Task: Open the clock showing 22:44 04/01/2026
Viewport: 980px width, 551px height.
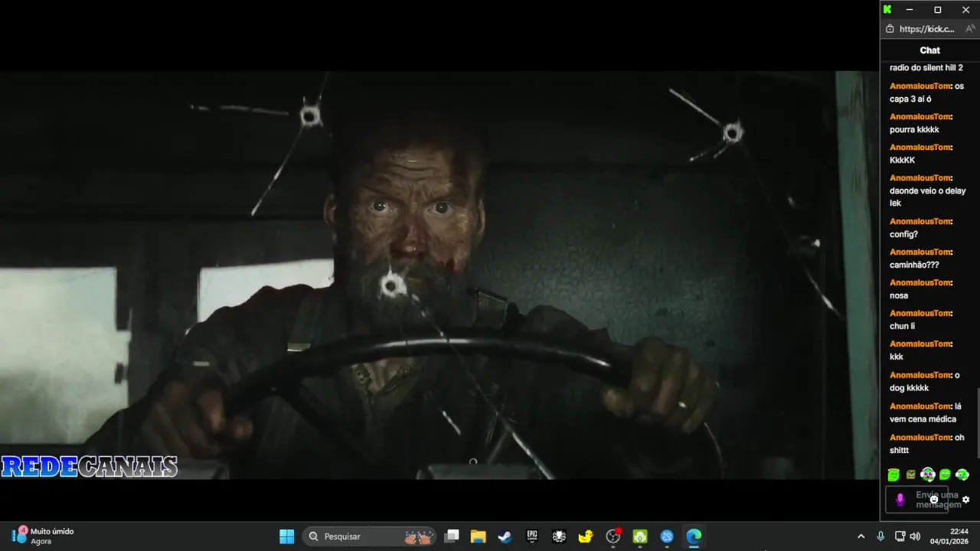Action: [949, 536]
